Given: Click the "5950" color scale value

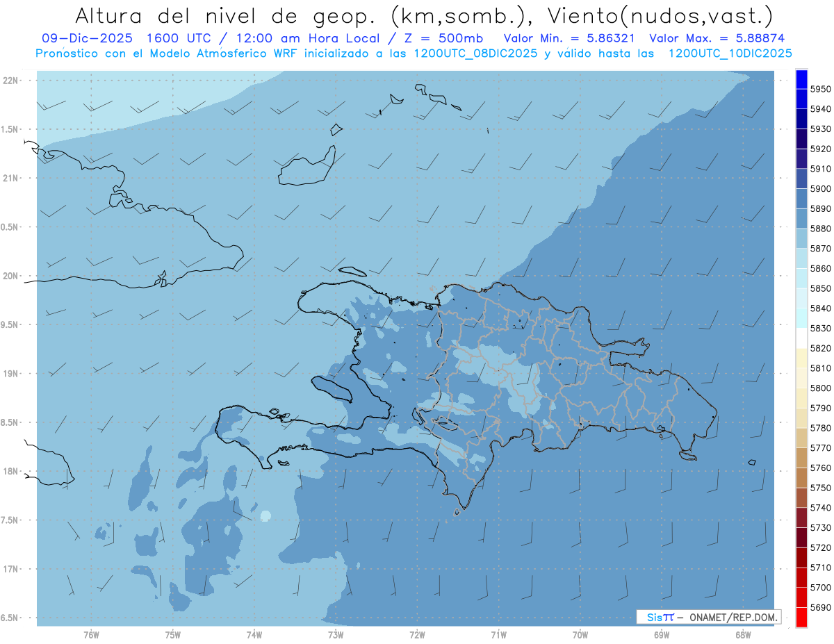Looking at the screenshot, I should 821,89.
